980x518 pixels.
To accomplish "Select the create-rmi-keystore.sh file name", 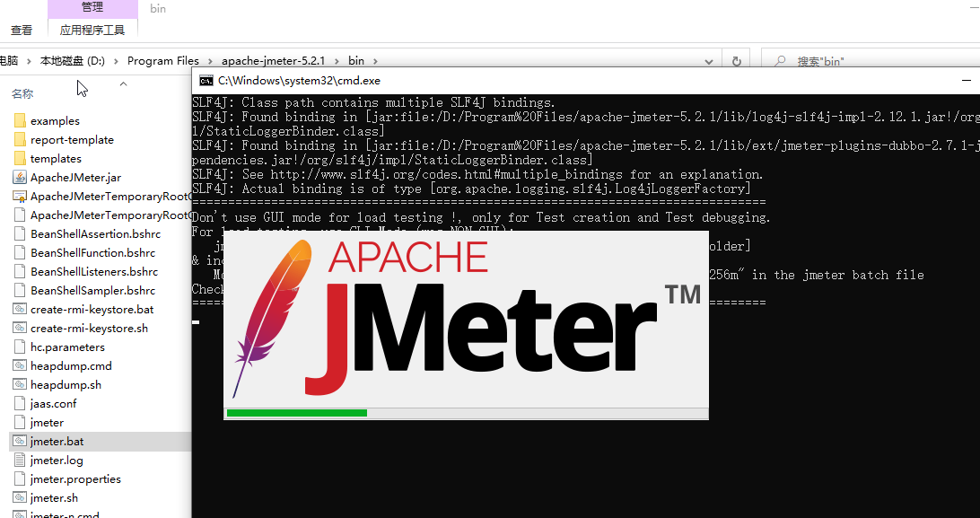I will pos(90,328).
